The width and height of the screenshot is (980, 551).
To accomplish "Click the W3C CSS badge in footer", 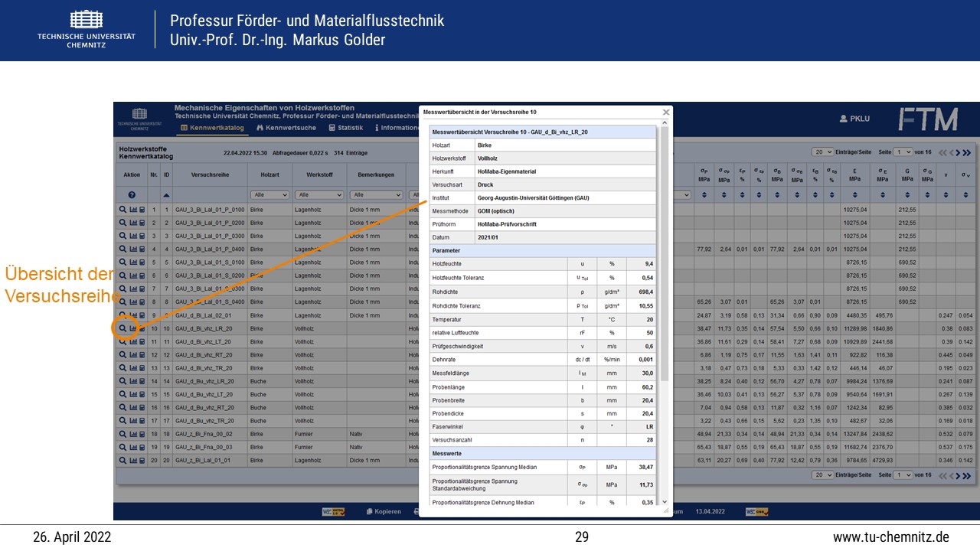I will pyautogui.click(x=757, y=511).
